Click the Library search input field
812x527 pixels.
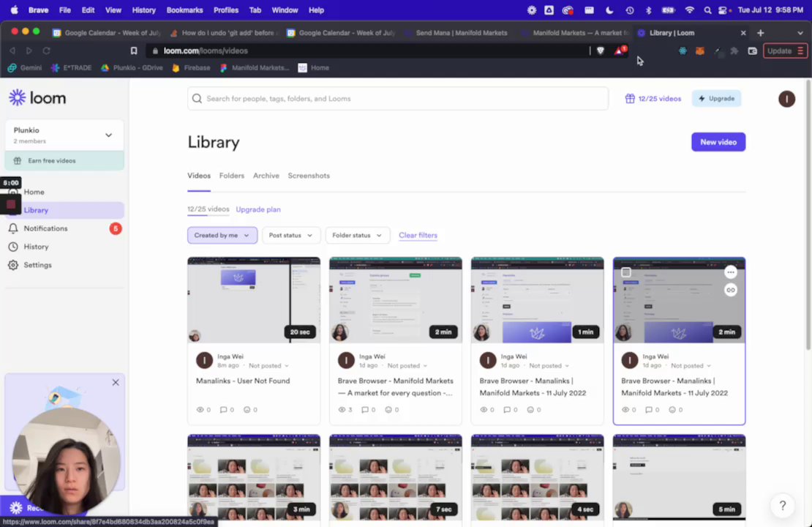(398, 99)
